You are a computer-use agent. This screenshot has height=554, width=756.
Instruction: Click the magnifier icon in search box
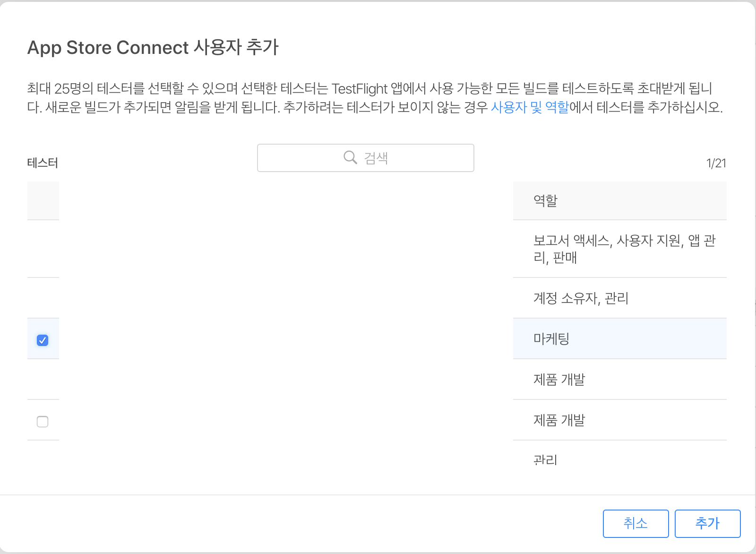tap(350, 157)
